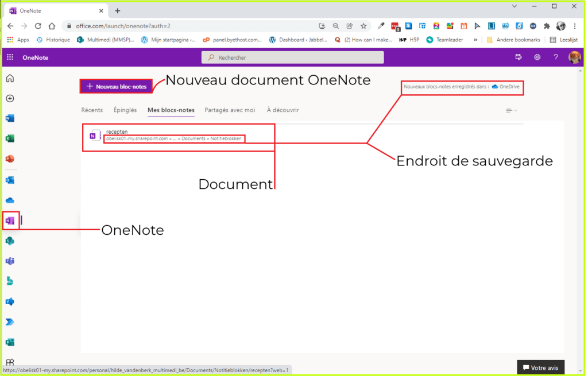588x379 pixels.
Task: Open the list view options dropdown
Action: click(x=511, y=111)
